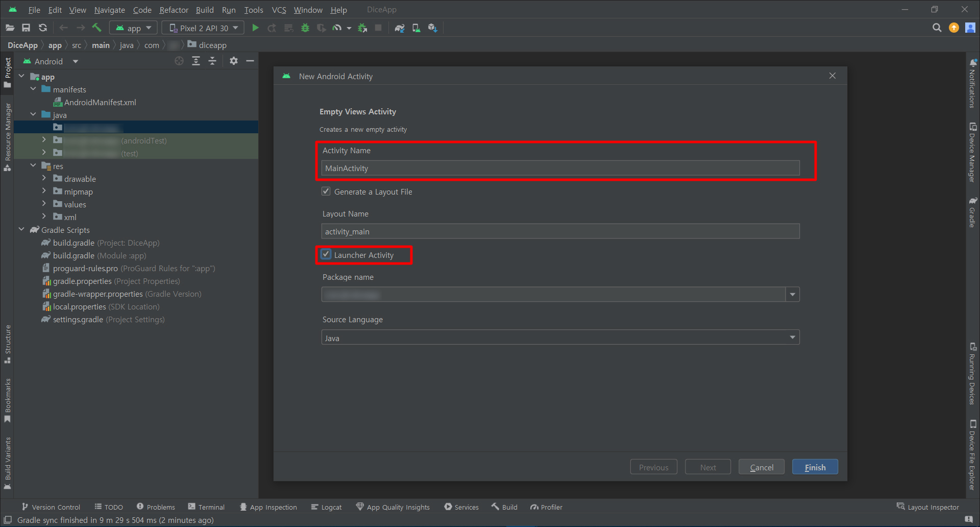This screenshot has width=980, height=527.
Task: Click the Profile app icon
Action: [337, 28]
